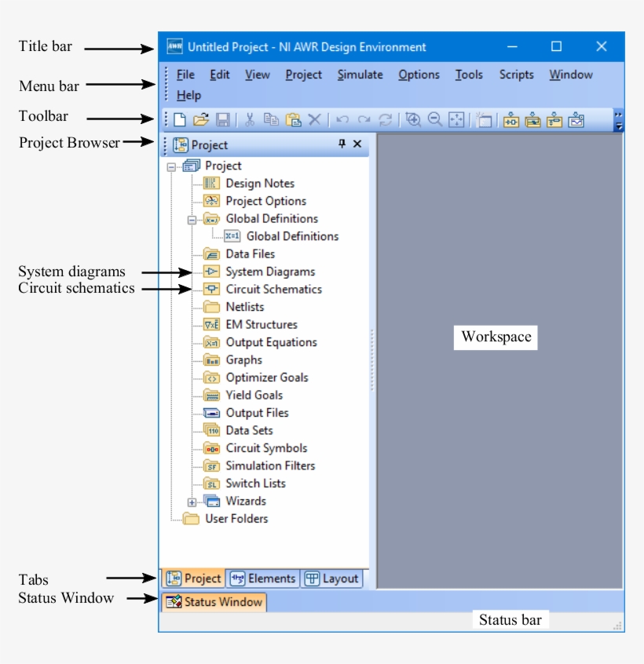Select Design Notes in the tree
This screenshot has height=664, width=644.
pyautogui.click(x=249, y=184)
